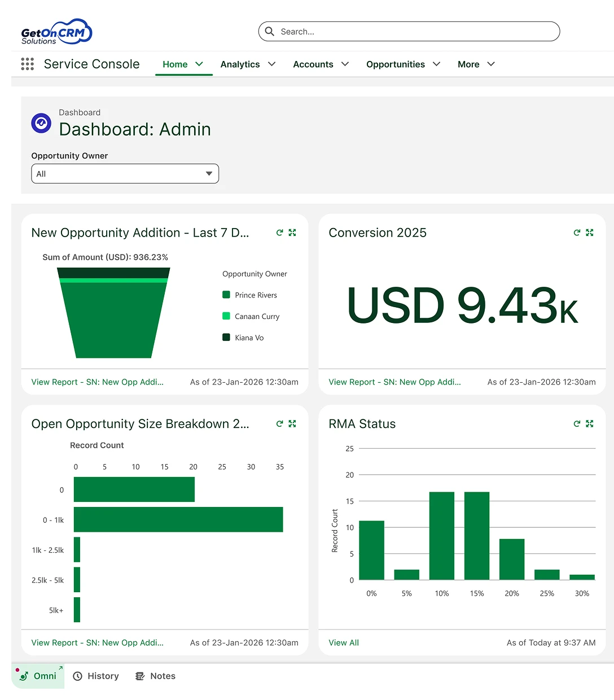Click the dashboard icon next to Dashboard: Admin
Image resolution: width=614 pixels, height=700 pixels.
tap(41, 123)
